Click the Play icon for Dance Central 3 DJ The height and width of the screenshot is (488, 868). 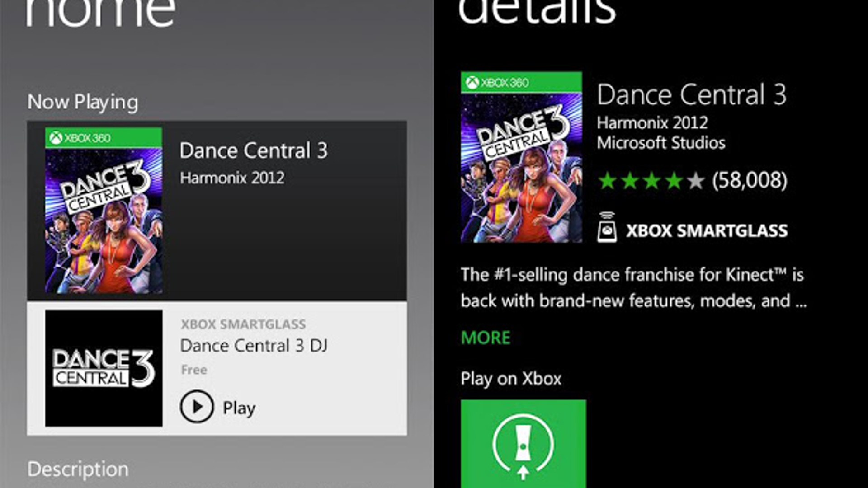pyautogui.click(x=198, y=406)
